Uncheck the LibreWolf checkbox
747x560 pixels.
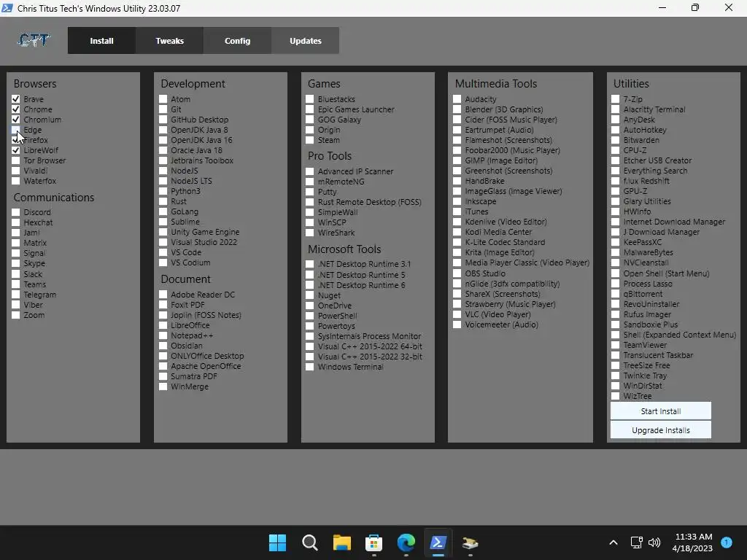[16, 150]
